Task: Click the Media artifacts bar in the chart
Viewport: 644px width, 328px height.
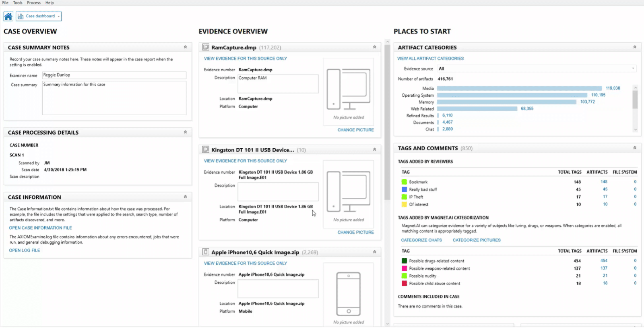Action: (519, 88)
